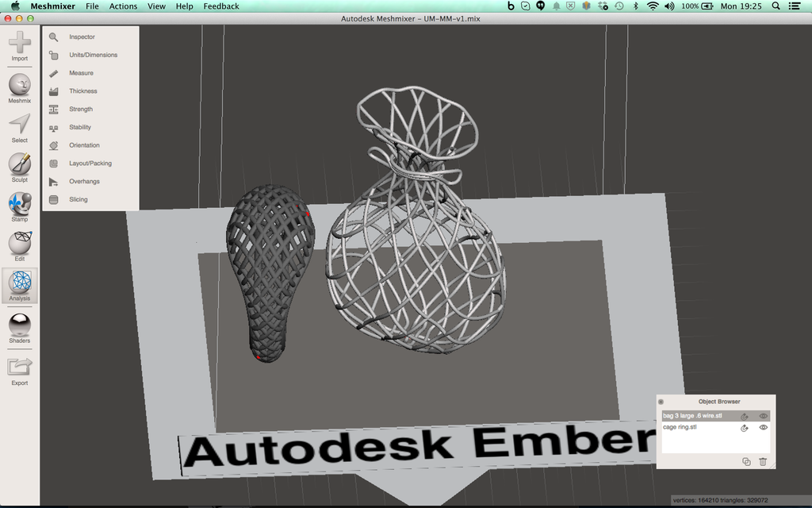Screen dimensions: 812x508
Task: Click trash icon in Object Browser
Action: (x=763, y=461)
